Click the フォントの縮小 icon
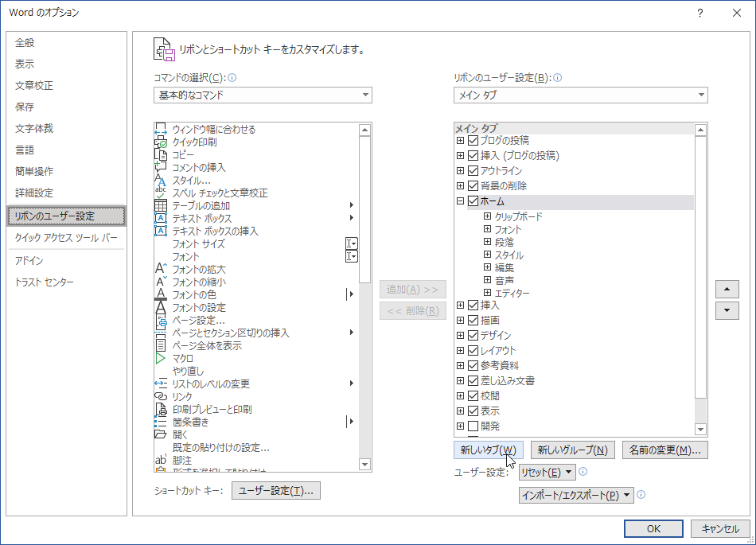Viewport: 756px width, 545px height. [161, 282]
